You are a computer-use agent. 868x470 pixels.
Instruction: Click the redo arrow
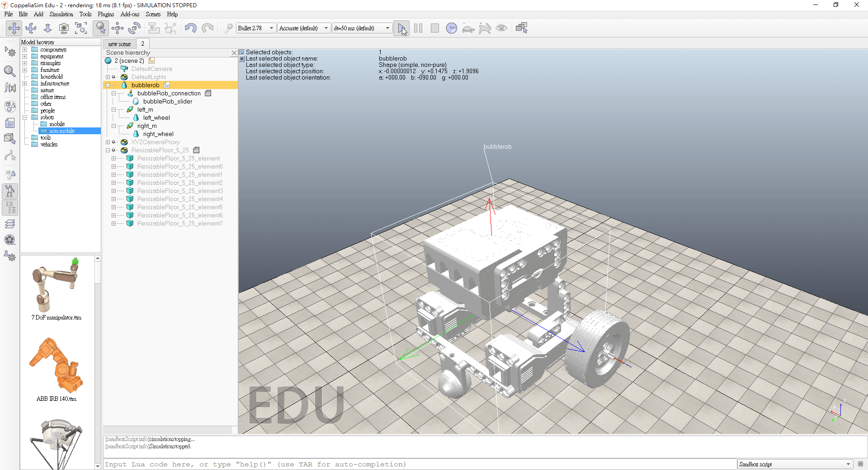208,28
